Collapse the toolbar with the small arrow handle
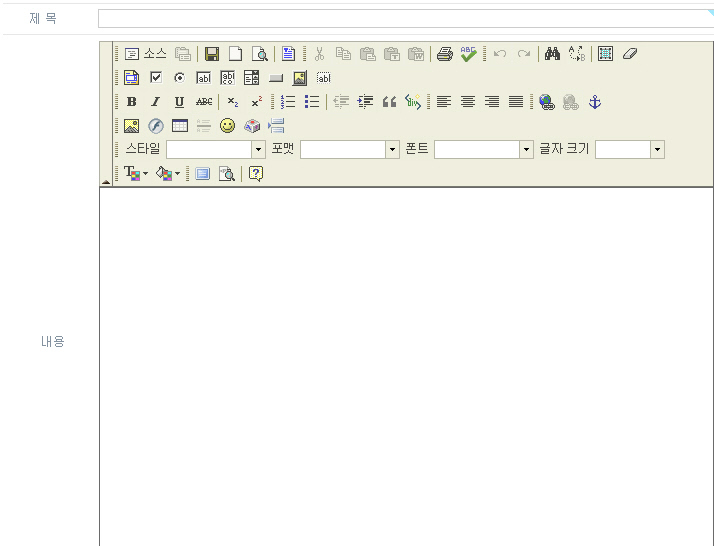 click(106, 181)
